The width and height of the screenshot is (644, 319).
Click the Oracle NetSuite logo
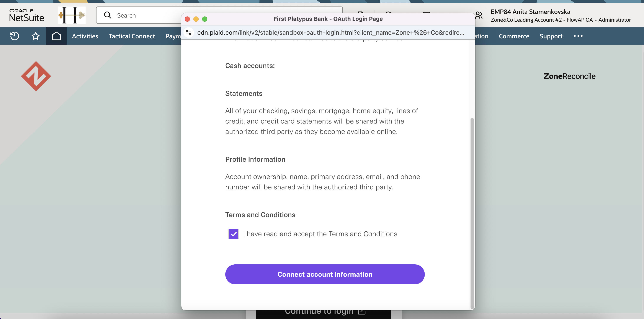click(26, 15)
